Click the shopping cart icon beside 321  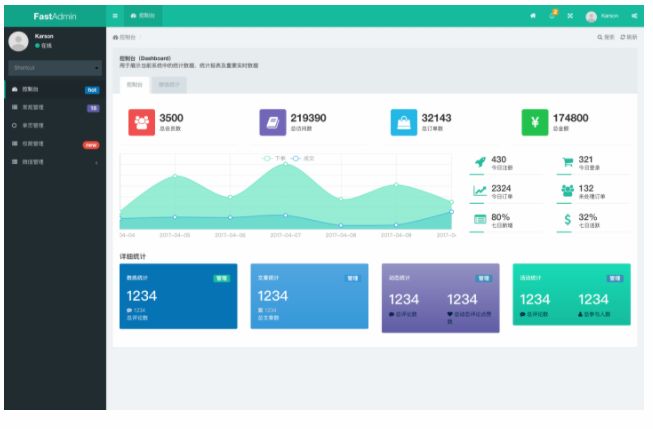pyautogui.click(x=567, y=162)
